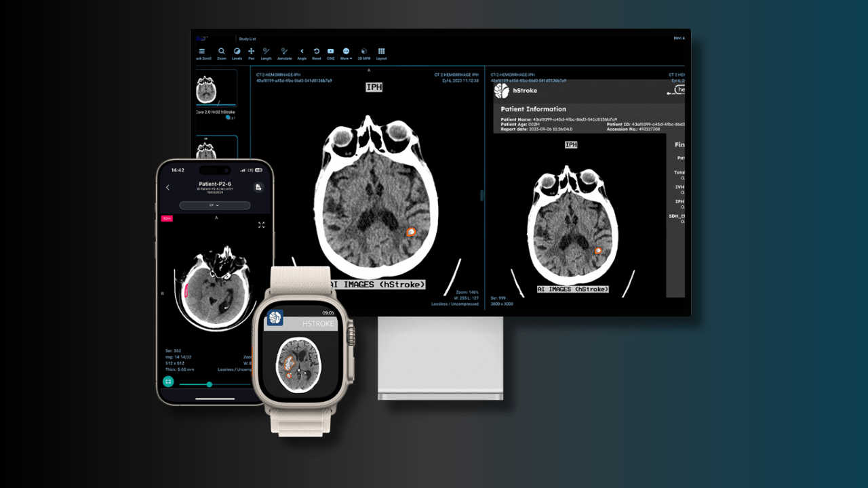The height and width of the screenshot is (488, 868).
Task: Expand phone image to fullscreen
Action: click(x=261, y=225)
